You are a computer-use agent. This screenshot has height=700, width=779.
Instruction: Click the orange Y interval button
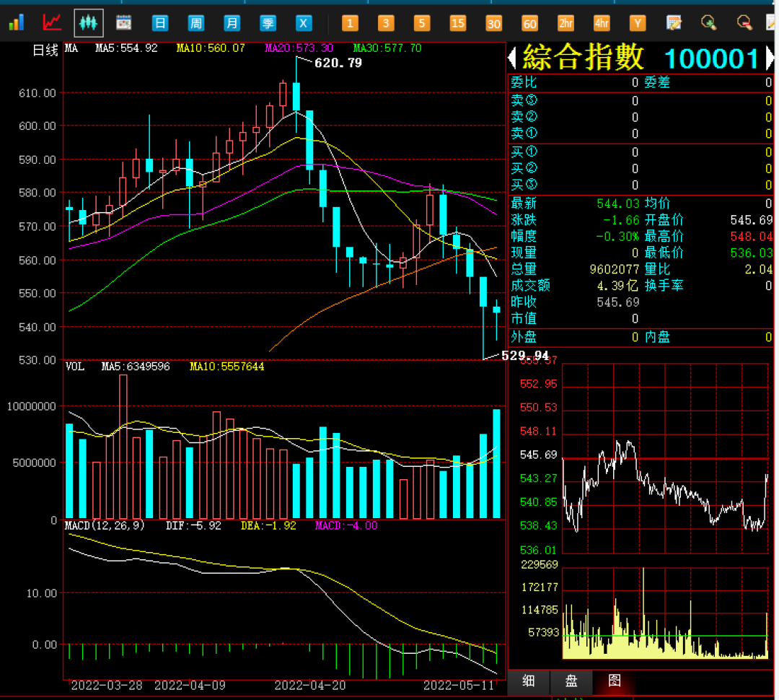638,23
